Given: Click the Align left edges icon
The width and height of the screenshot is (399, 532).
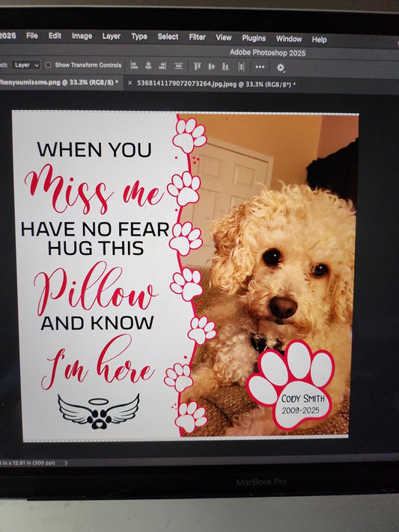Looking at the screenshot, I should point(134,66).
